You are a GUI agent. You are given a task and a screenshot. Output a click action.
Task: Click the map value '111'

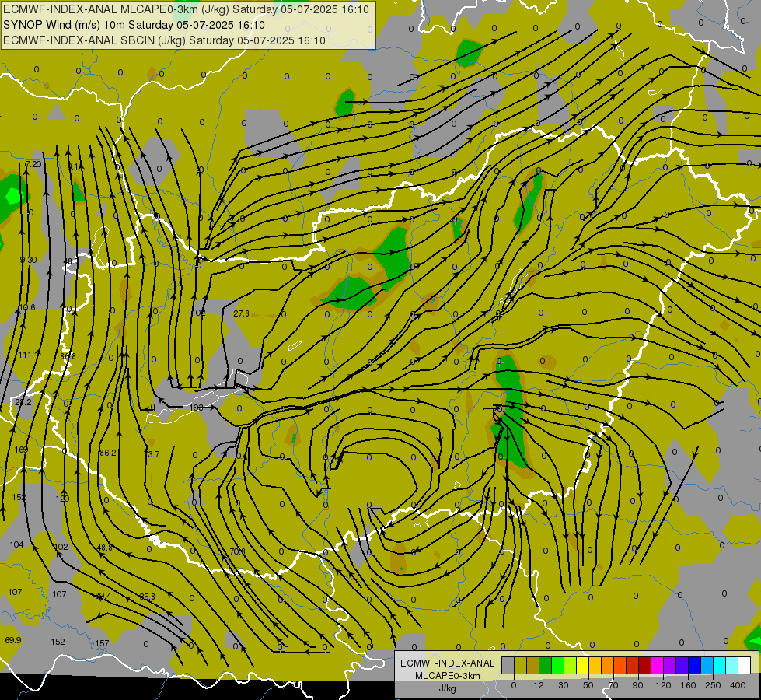[x=25, y=355]
